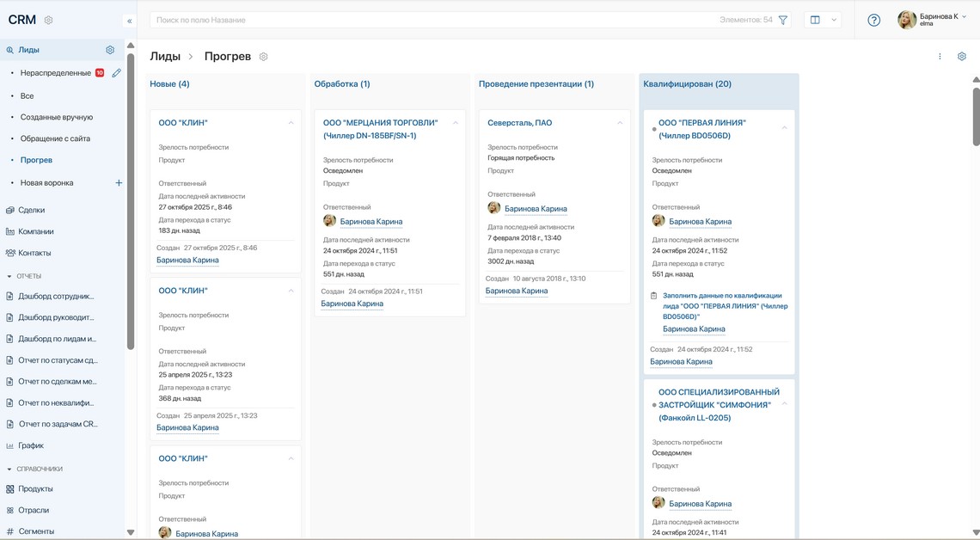The width and height of the screenshot is (980, 540).
Task: Click the Лиды search icon in sidebar
Action: [10, 50]
